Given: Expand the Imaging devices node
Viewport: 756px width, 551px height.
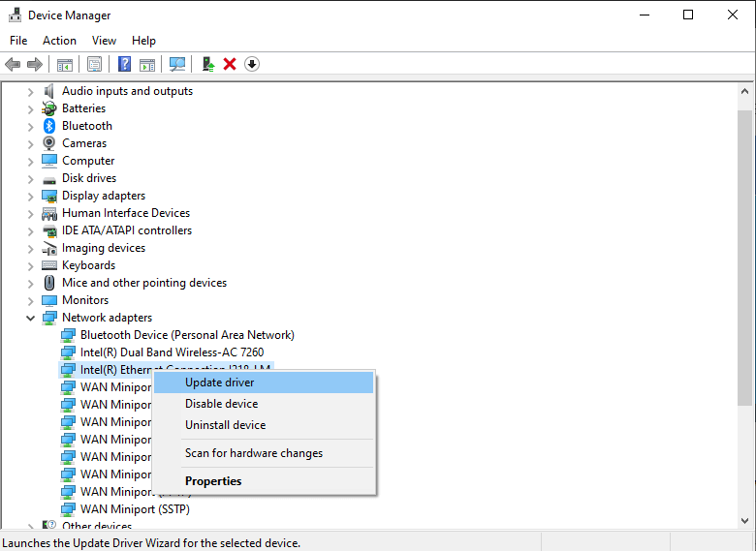Looking at the screenshot, I should 30,249.
